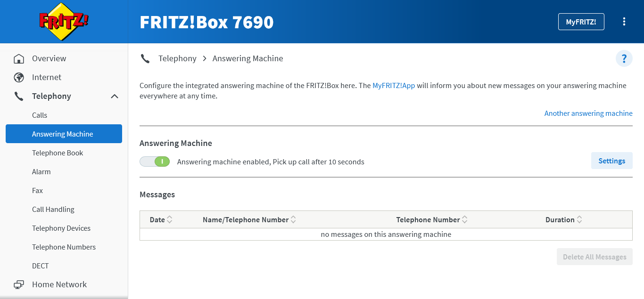Click the Overview house icon

point(19,59)
